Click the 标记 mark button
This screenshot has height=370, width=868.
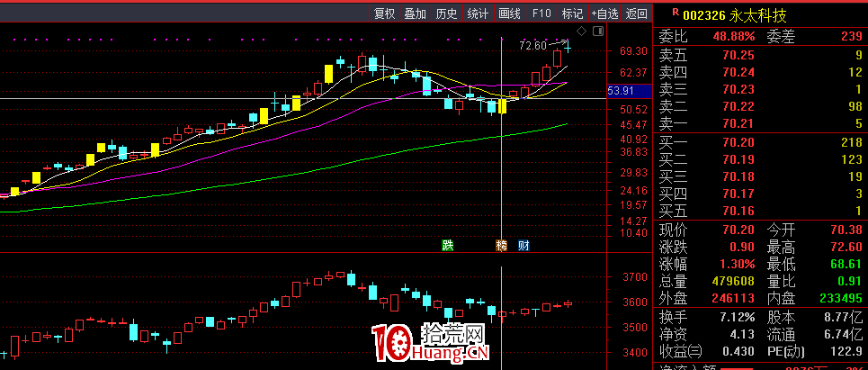(x=572, y=14)
